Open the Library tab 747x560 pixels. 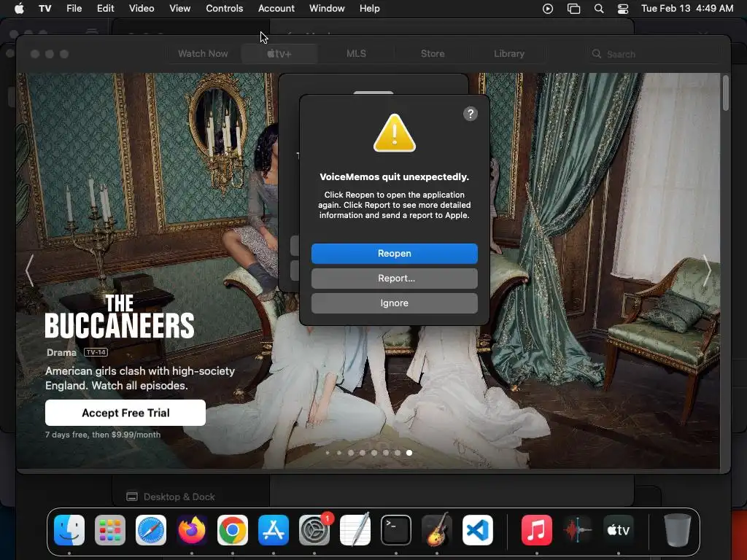pos(508,54)
